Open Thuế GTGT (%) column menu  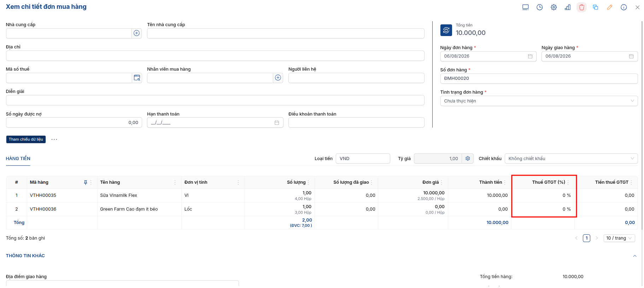coord(568,182)
